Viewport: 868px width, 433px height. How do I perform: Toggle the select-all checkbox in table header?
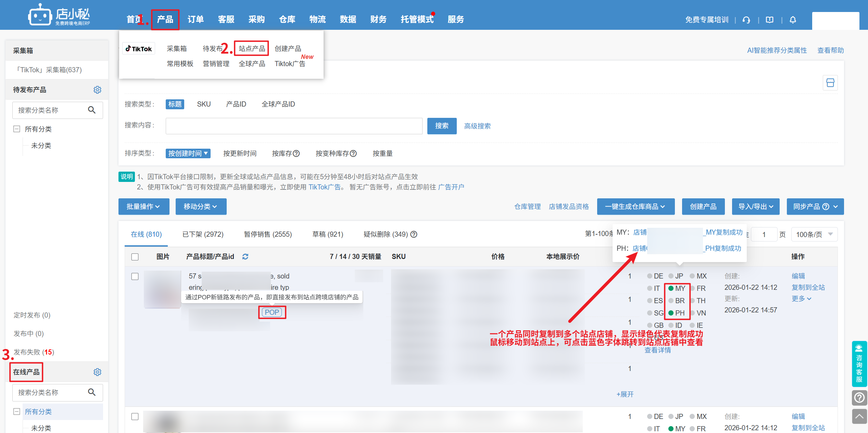point(135,257)
